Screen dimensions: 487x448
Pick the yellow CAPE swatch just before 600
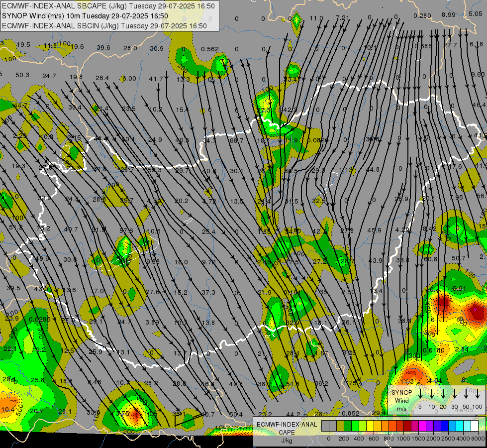370,426
